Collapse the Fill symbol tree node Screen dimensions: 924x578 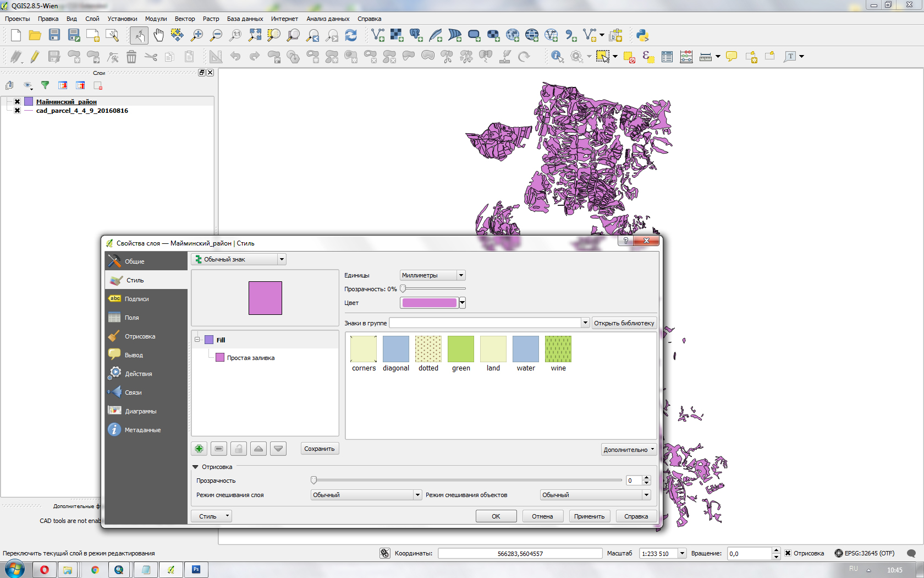[x=197, y=340]
